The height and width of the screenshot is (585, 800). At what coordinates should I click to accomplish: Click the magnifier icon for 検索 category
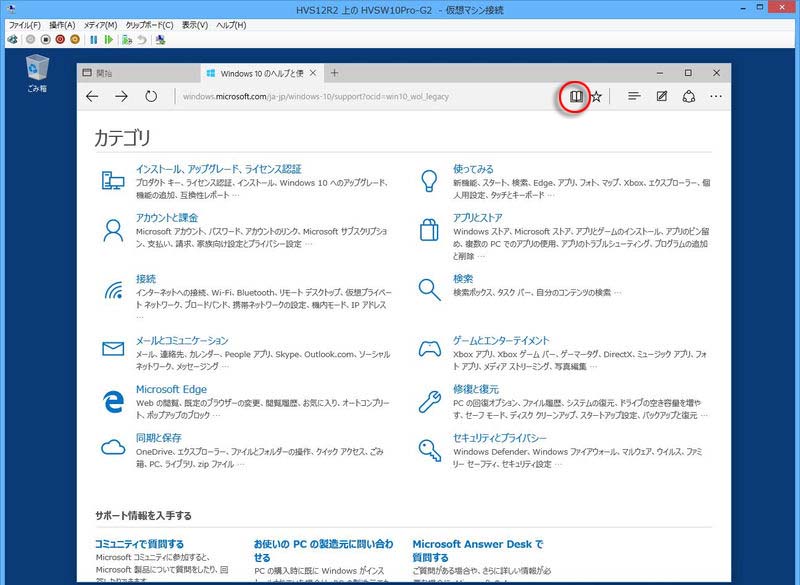(429, 290)
